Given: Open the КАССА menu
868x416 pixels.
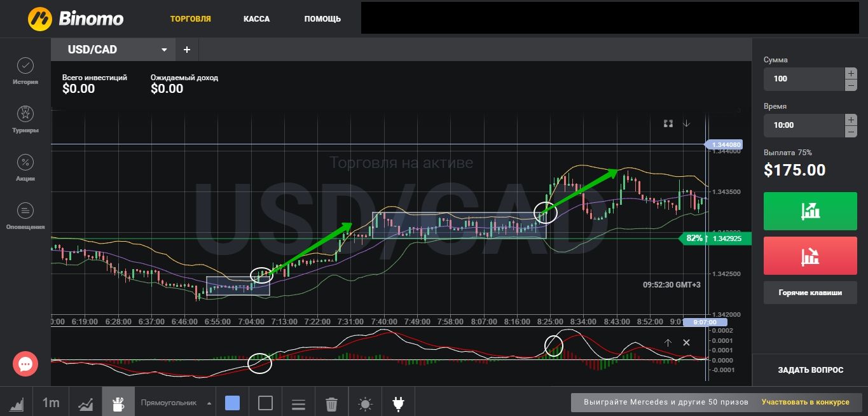Looking at the screenshot, I should (257, 19).
